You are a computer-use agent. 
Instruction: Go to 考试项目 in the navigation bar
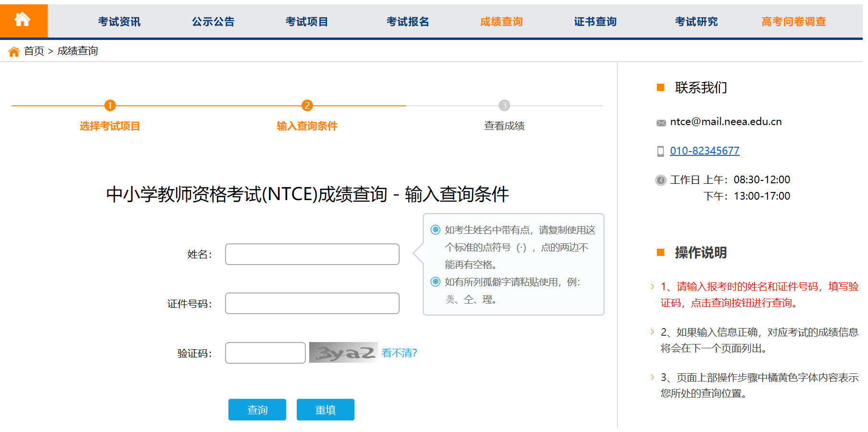(307, 22)
